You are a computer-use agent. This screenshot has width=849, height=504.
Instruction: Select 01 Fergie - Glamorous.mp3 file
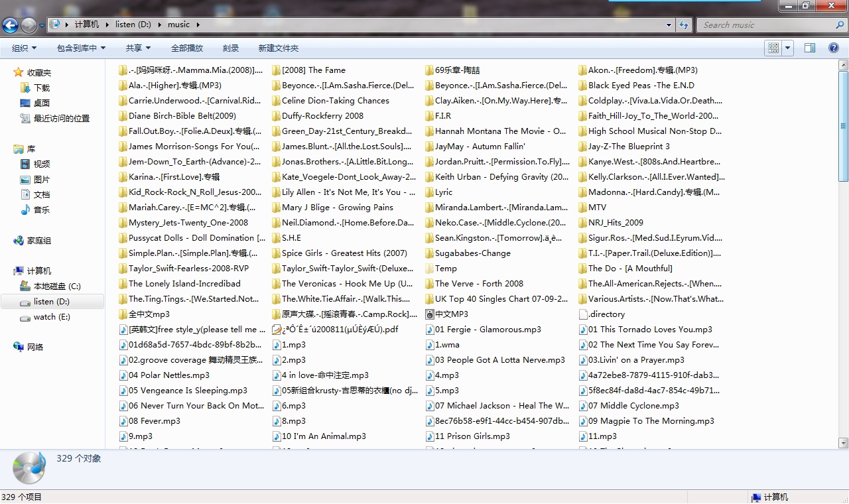(483, 329)
